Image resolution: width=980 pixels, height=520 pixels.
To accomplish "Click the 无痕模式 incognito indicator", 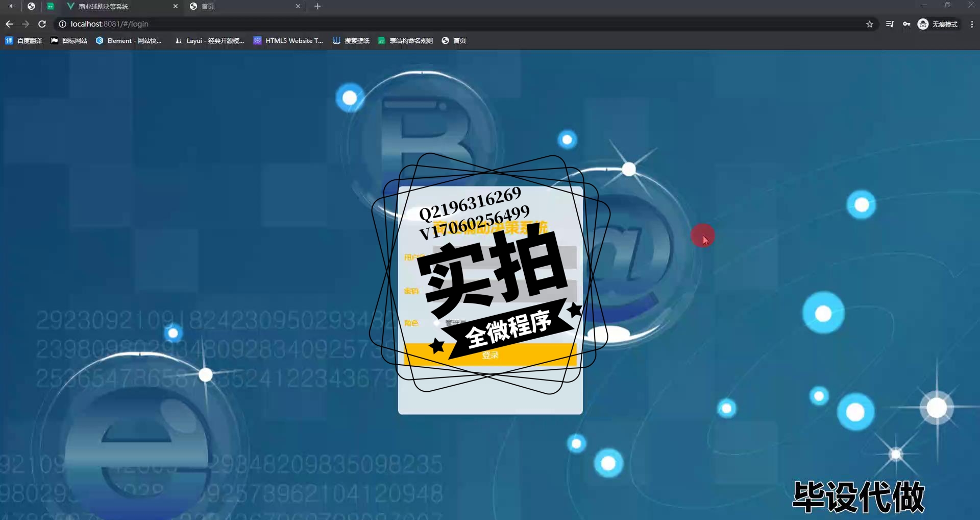I will (x=938, y=24).
